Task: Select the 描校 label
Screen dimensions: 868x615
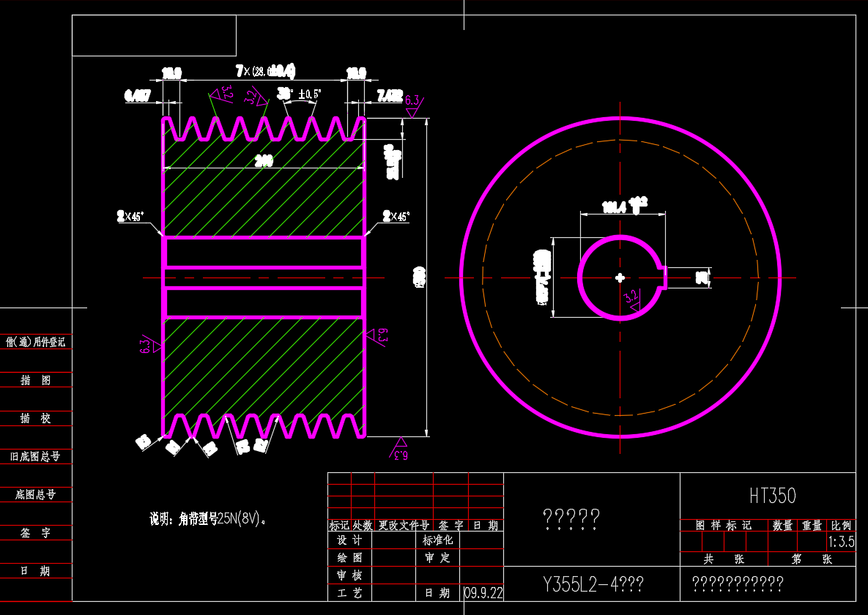Action: click(35, 419)
